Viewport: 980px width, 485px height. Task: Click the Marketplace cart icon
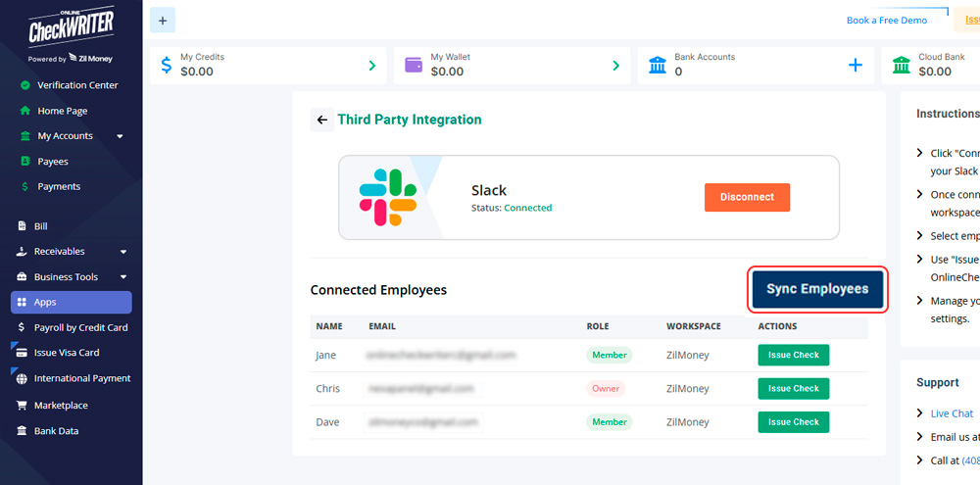pyautogui.click(x=22, y=405)
